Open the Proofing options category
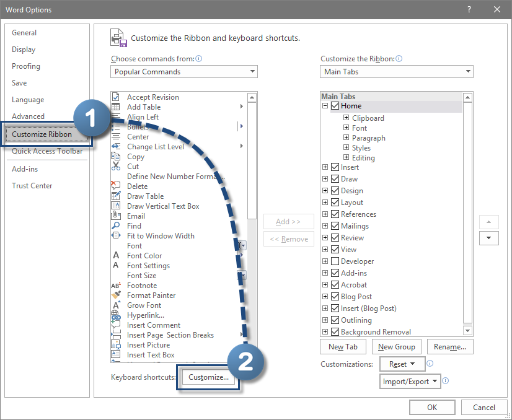 (x=26, y=66)
